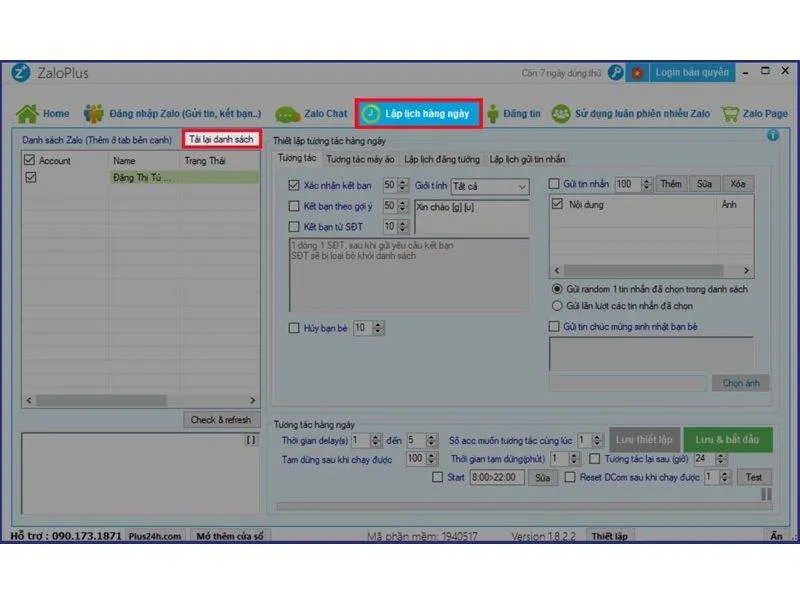Viewport: 800px width, 600px height.
Task: Switch to Lập lịch gửi tin nhắn tab
Action: coord(527,159)
